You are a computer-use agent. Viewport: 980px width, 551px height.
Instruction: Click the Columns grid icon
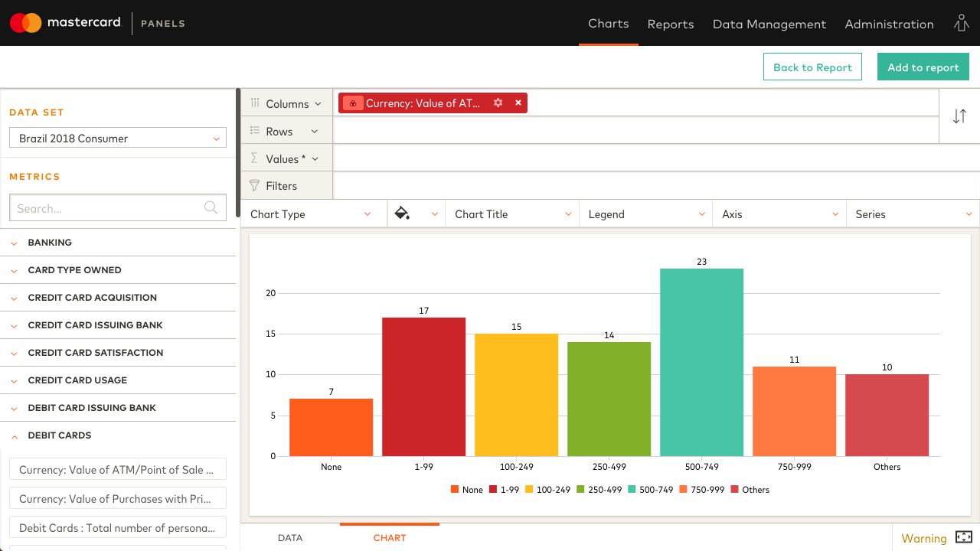(x=253, y=103)
